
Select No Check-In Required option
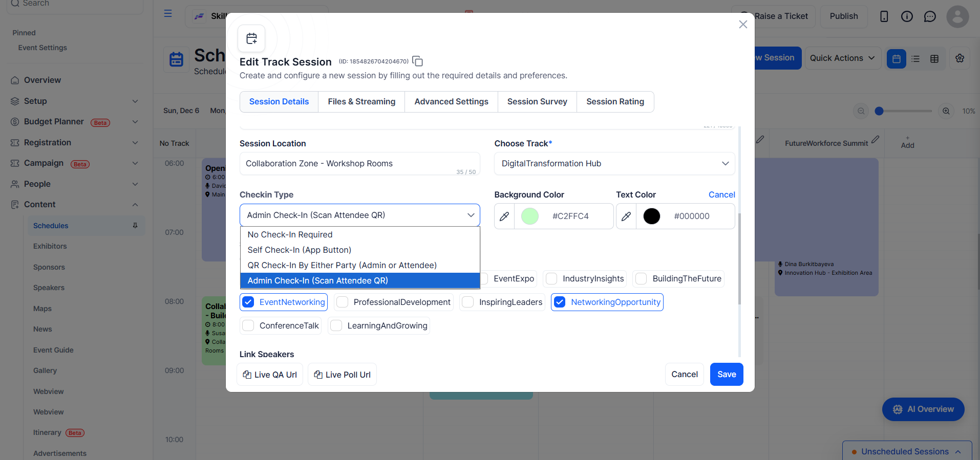pos(359,234)
